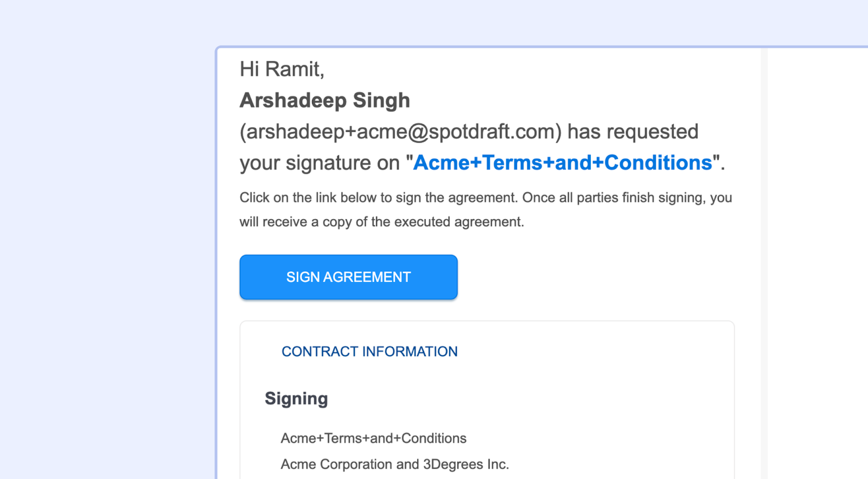The image size is (868, 479).
Task: Click blank area right of CONTRACT INFORMATION heading
Action: (597, 352)
